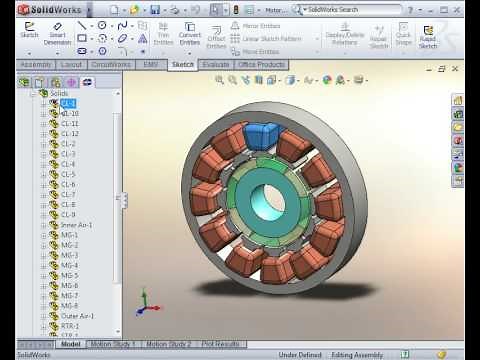Switch to the EMS ribbon tab
Screen dimensions: 480x360
tap(151, 64)
